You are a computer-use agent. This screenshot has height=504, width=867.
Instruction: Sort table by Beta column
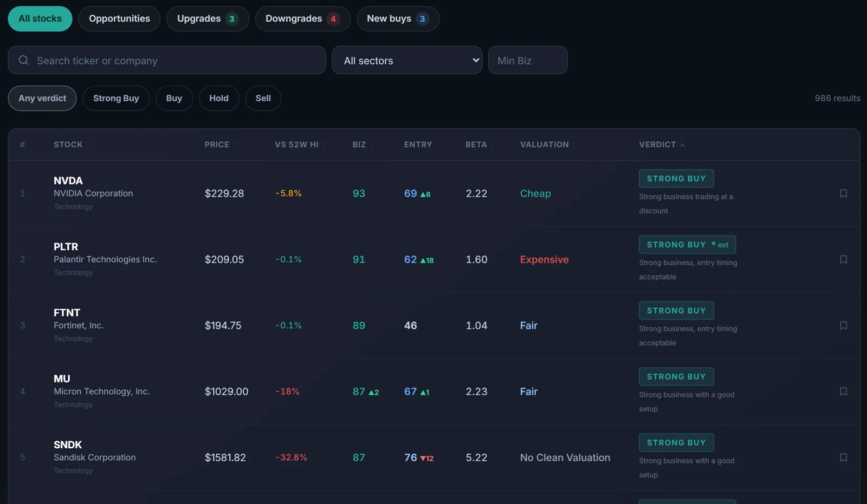tap(480, 145)
